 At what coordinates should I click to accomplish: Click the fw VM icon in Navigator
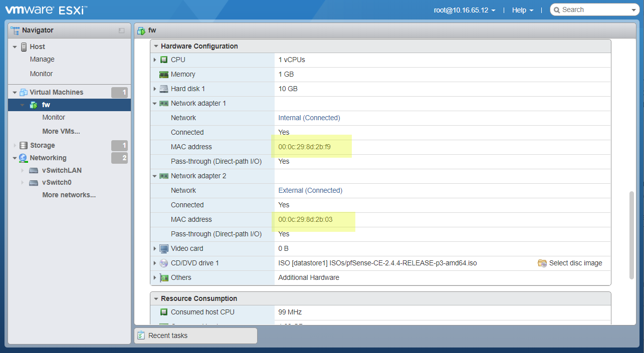click(34, 105)
